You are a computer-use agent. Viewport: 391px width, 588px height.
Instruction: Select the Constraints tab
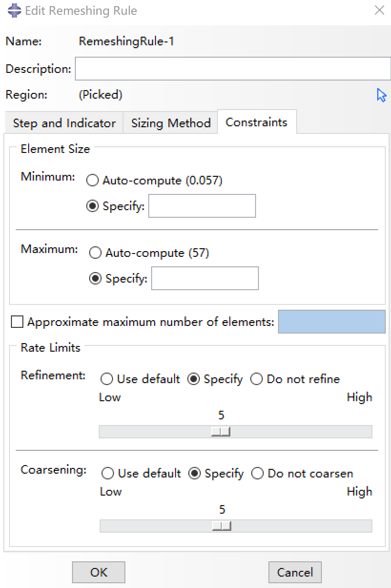[x=257, y=122]
